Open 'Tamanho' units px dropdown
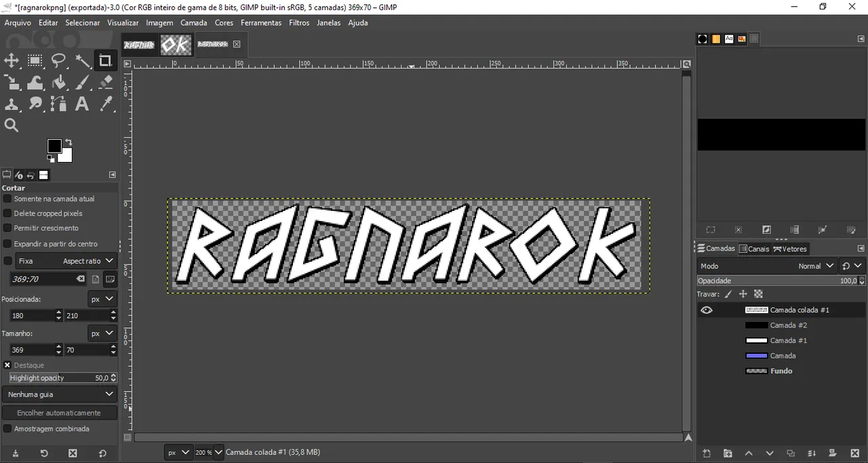868x463 pixels. 102,334
